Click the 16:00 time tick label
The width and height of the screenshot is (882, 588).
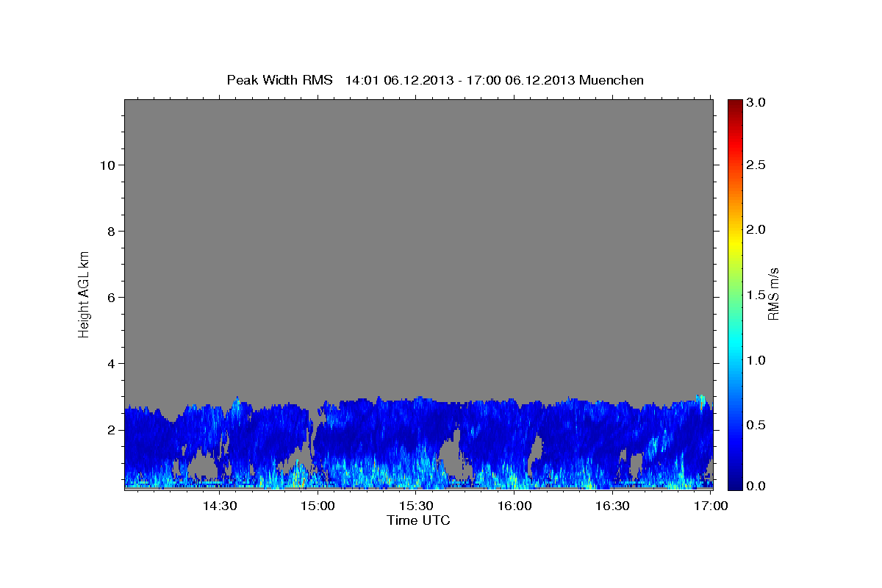[x=514, y=506]
